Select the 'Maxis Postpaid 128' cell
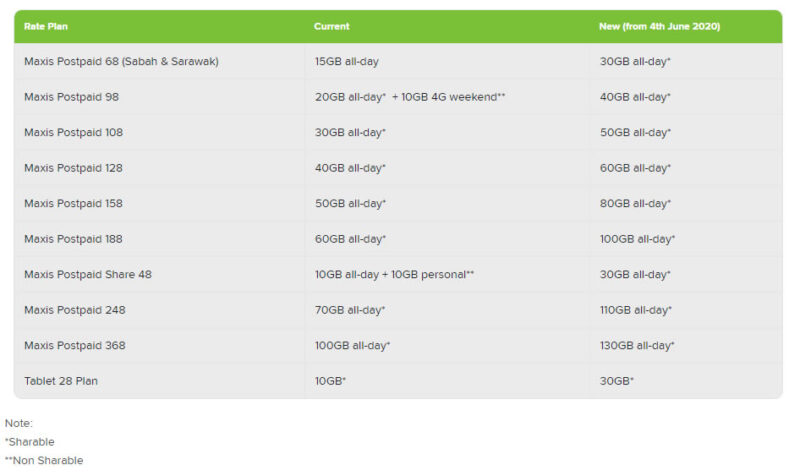The width and height of the screenshot is (800, 476). click(x=73, y=168)
